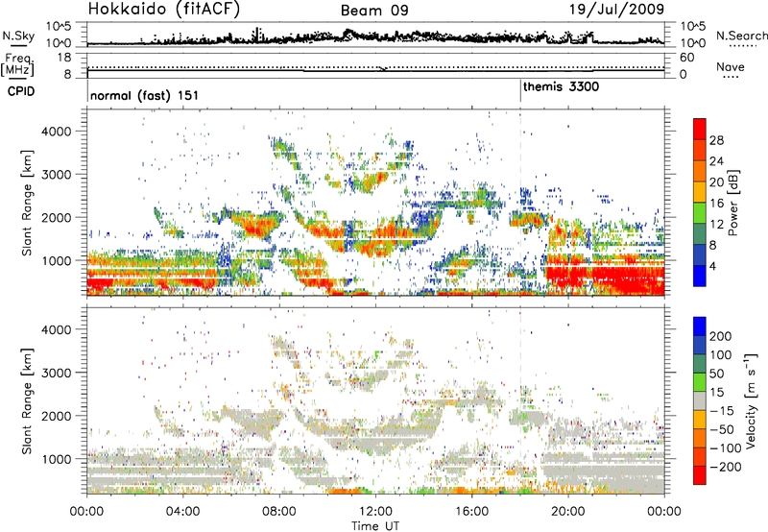Image resolution: width=768 pixels, height=532 pixels.
Task: Click the left '10^5' noise axis tick
Action: [x=59, y=26]
